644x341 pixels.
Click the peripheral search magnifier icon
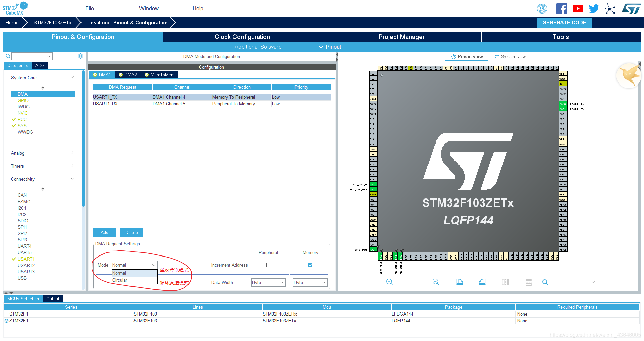pos(8,56)
